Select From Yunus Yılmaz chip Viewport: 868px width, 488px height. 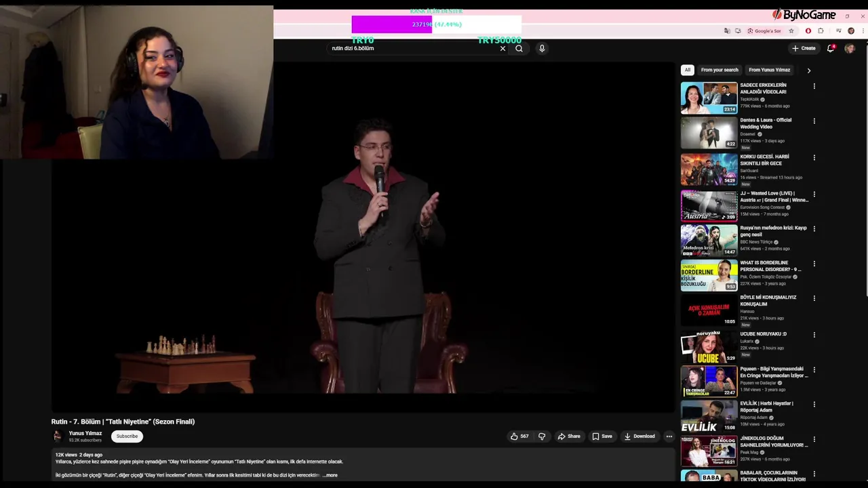[769, 70]
